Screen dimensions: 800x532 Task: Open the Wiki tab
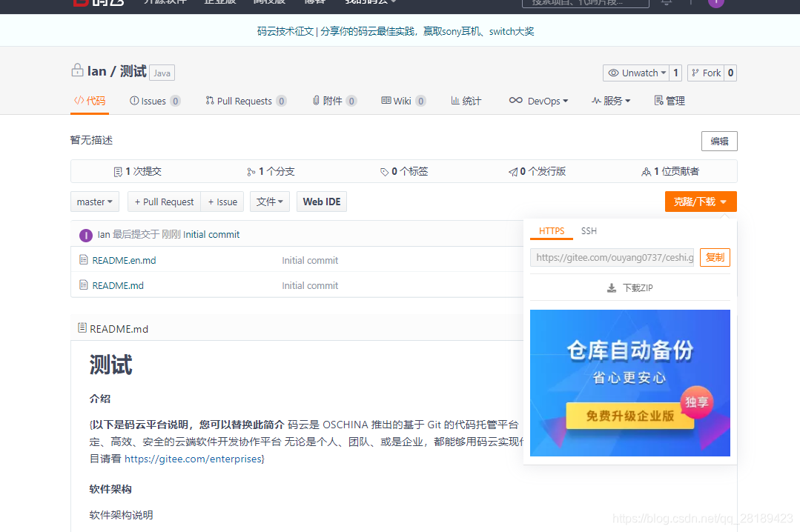pos(403,101)
